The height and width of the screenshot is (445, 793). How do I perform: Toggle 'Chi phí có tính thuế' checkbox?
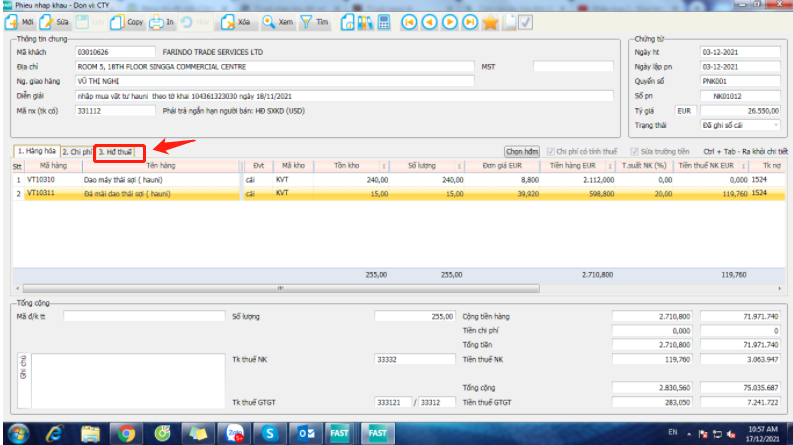pos(550,151)
